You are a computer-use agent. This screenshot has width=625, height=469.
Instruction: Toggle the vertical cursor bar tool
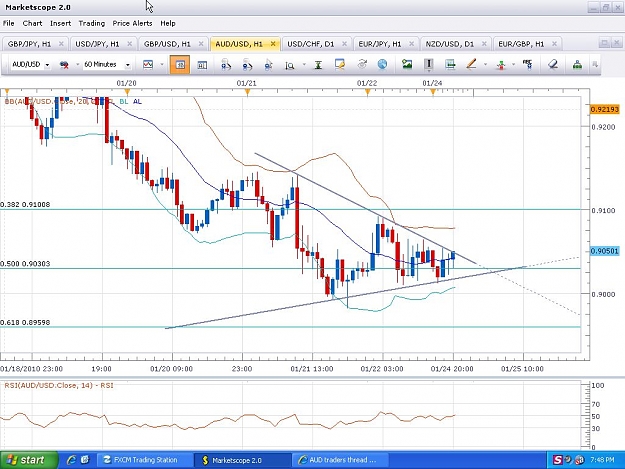(x=429, y=65)
